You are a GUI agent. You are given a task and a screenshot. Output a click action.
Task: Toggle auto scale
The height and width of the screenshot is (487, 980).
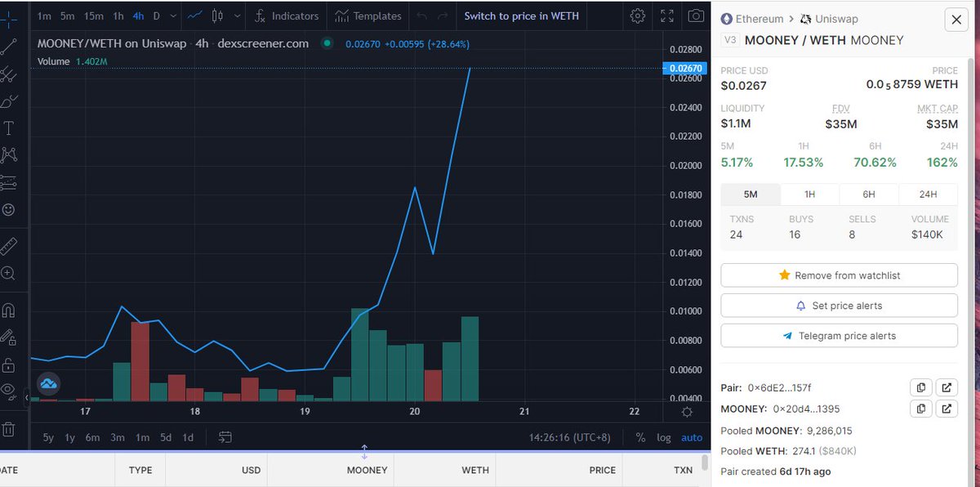692,437
